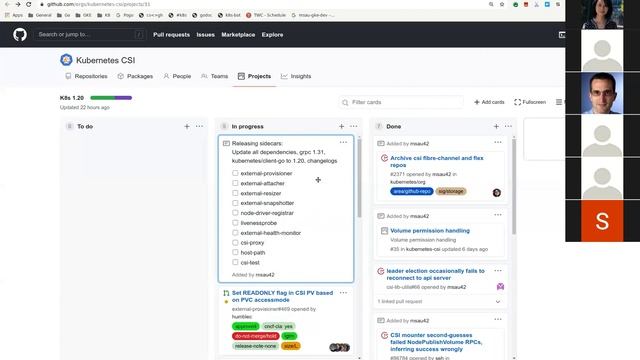This screenshot has width=640, height=360.
Task: Open the GitHub home logo
Action: pos(20,35)
